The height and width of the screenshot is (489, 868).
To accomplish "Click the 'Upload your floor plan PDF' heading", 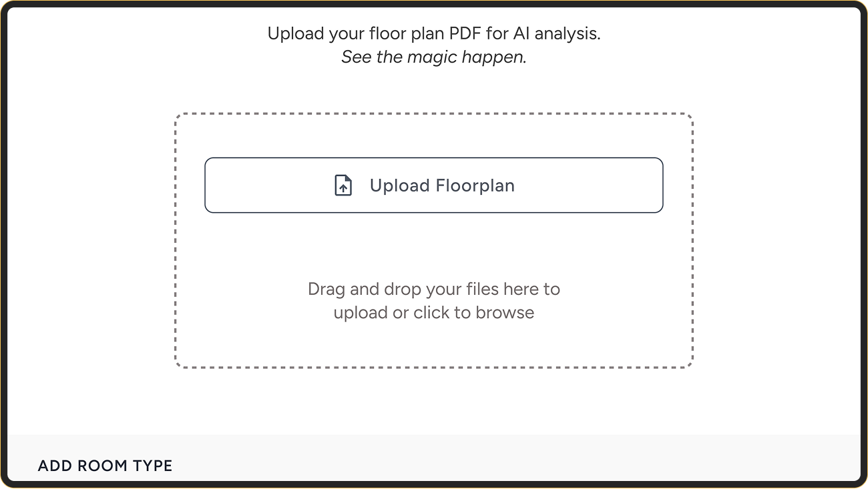I will (433, 34).
